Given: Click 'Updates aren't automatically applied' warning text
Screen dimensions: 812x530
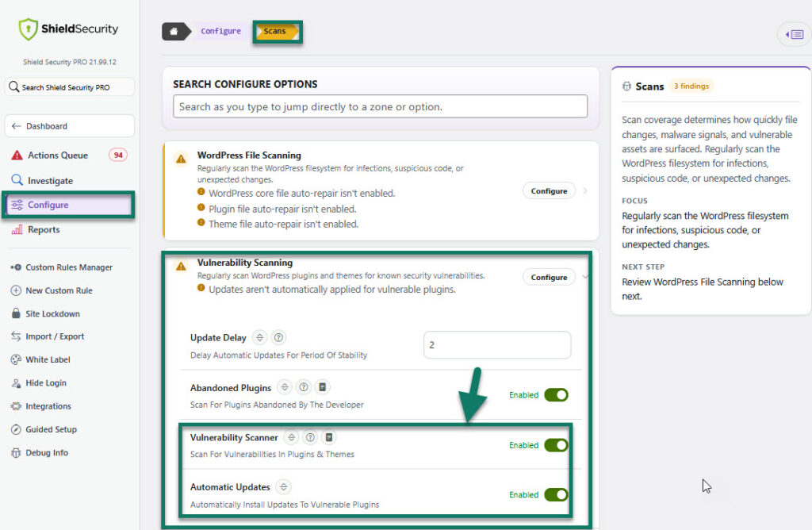Looking at the screenshot, I should pos(332,289).
